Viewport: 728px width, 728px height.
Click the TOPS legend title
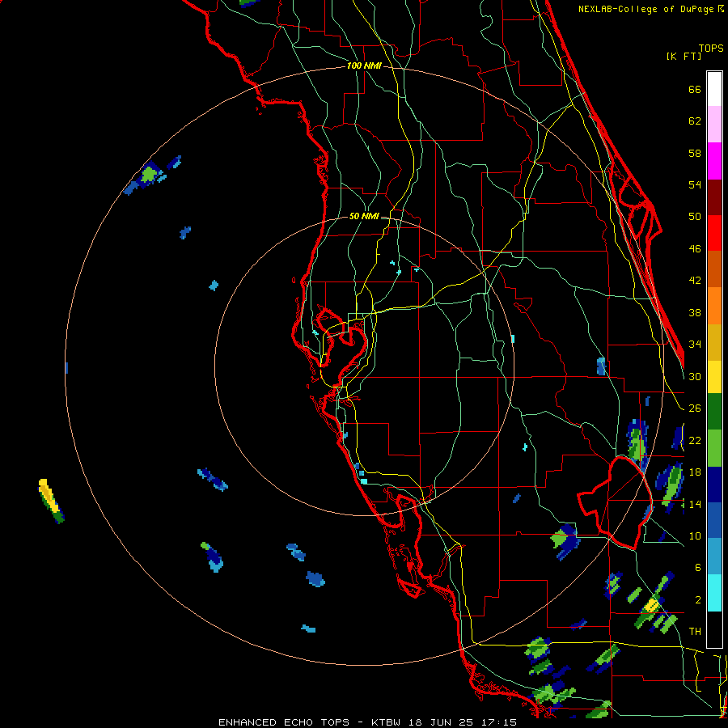(711, 49)
